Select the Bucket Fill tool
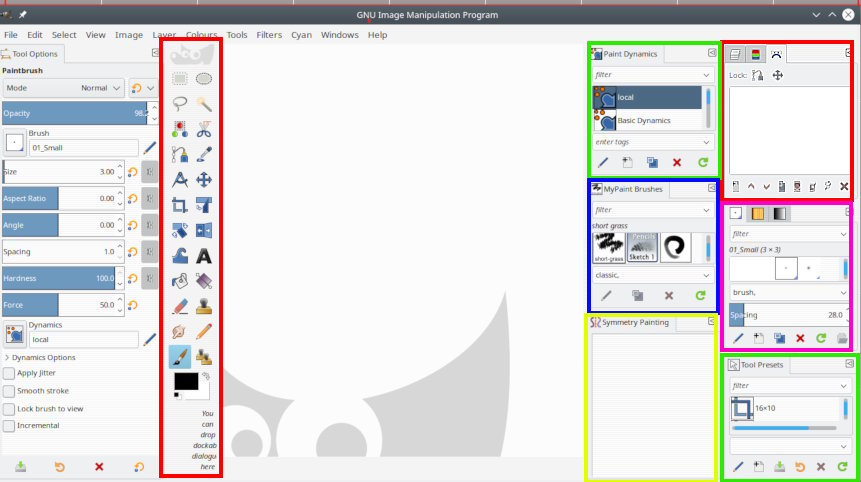861x482 pixels. [x=180, y=282]
